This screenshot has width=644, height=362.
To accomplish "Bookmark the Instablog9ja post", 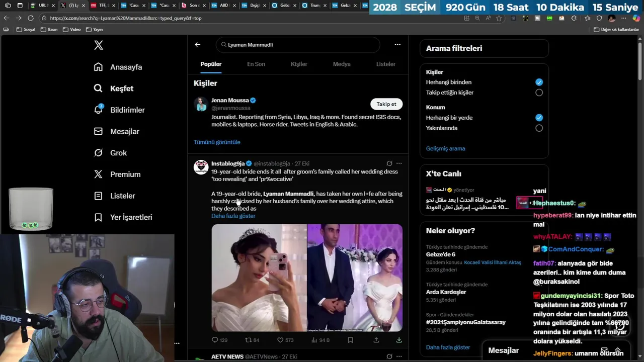I will 350,340.
